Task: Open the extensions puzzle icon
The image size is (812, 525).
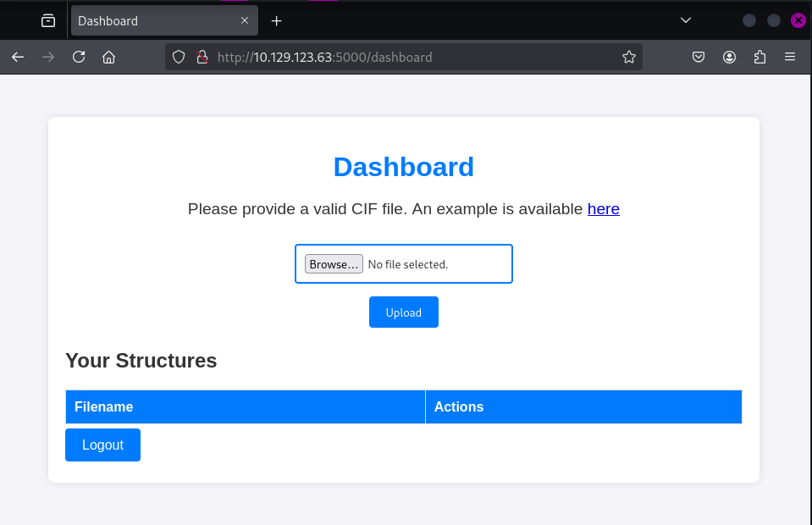Action: pyautogui.click(x=760, y=58)
